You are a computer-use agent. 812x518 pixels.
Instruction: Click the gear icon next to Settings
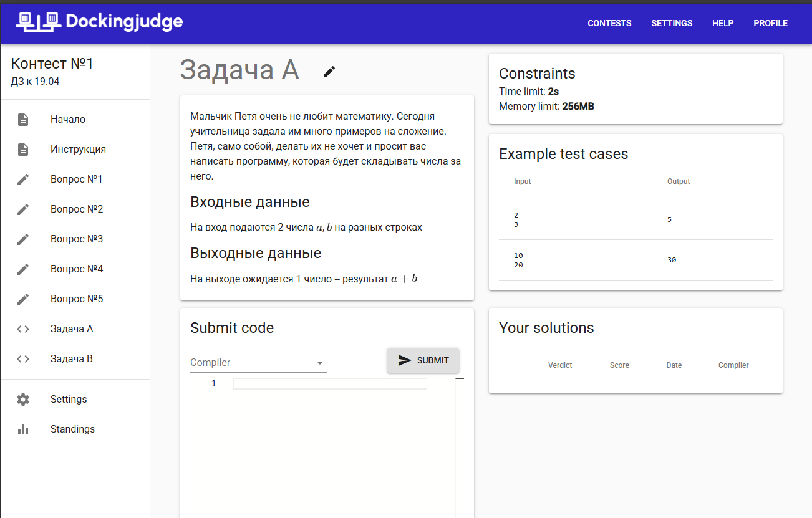[x=23, y=400]
